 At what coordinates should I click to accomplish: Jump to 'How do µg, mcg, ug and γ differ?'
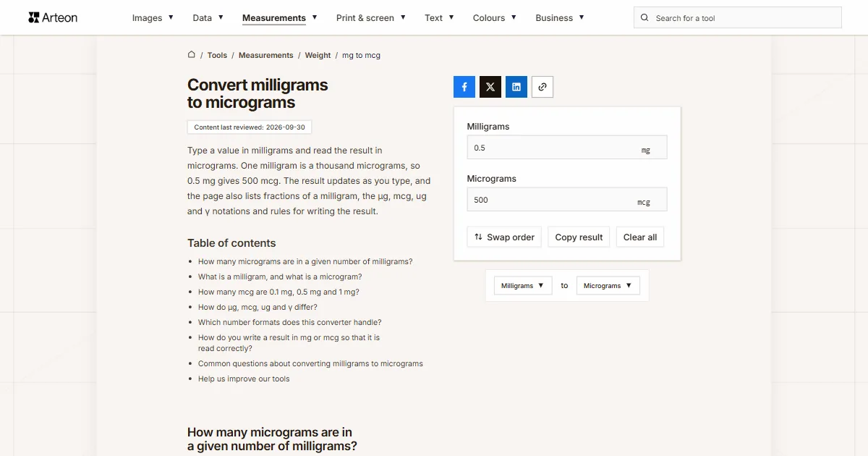258,307
